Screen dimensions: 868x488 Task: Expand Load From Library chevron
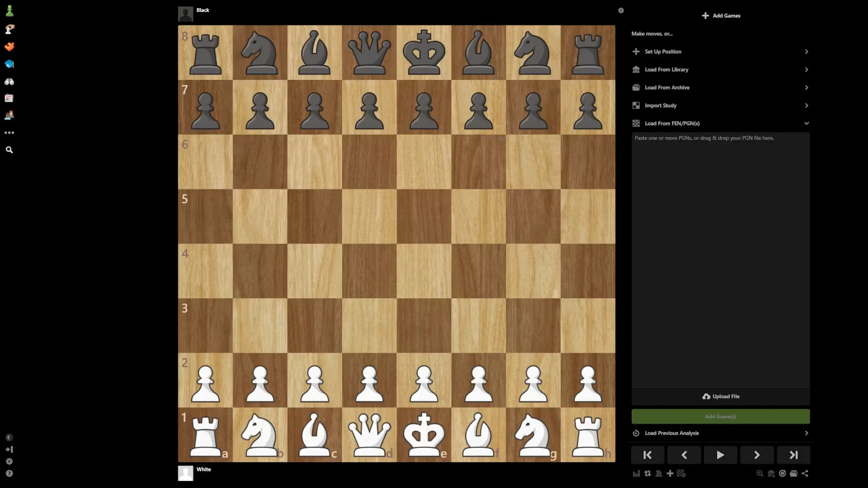806,70
